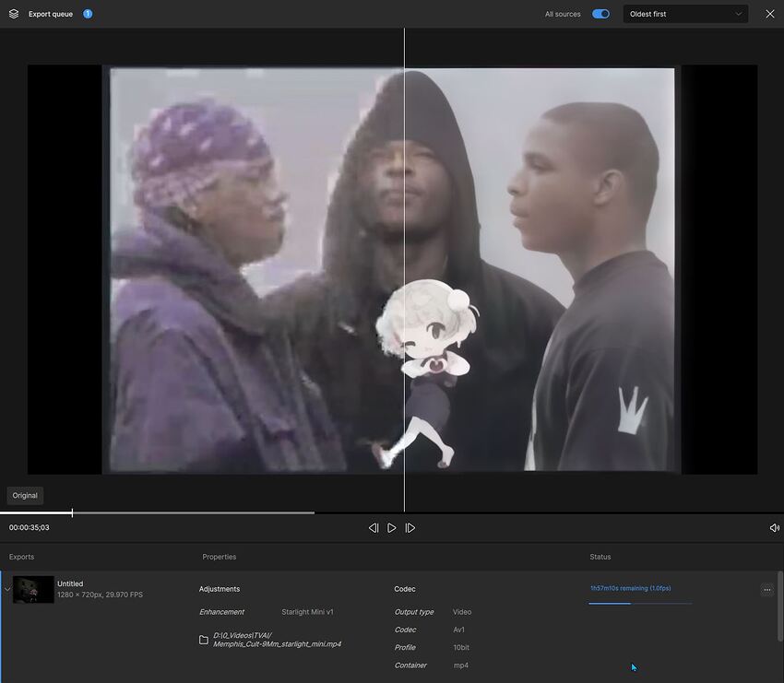Viewport: 784px width, 683px height.
Task: Click the Untitled export name
Action: point(70,583)
